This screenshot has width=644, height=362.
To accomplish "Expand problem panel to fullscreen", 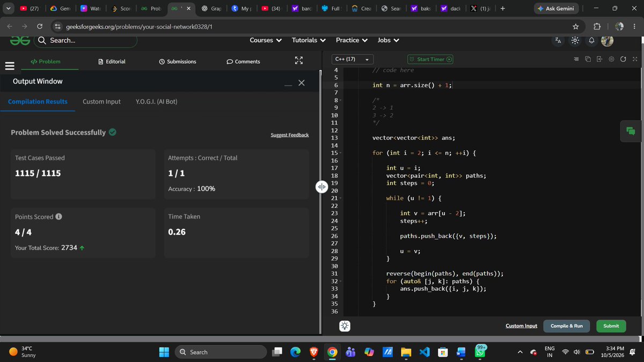I will point(299,61).
